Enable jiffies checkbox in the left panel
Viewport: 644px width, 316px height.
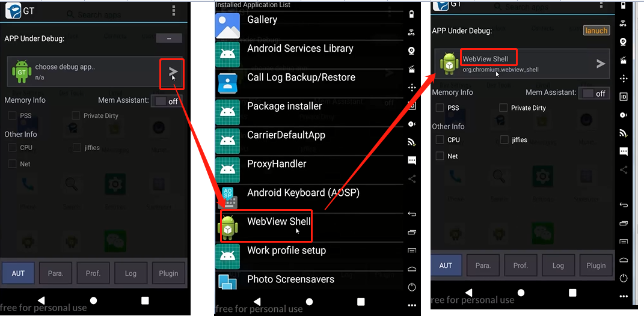click(x=77, y=147)
